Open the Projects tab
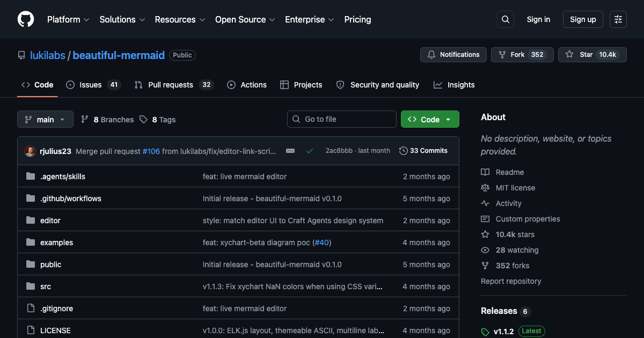Screen dimensions: 644x338 click(301, 85)
